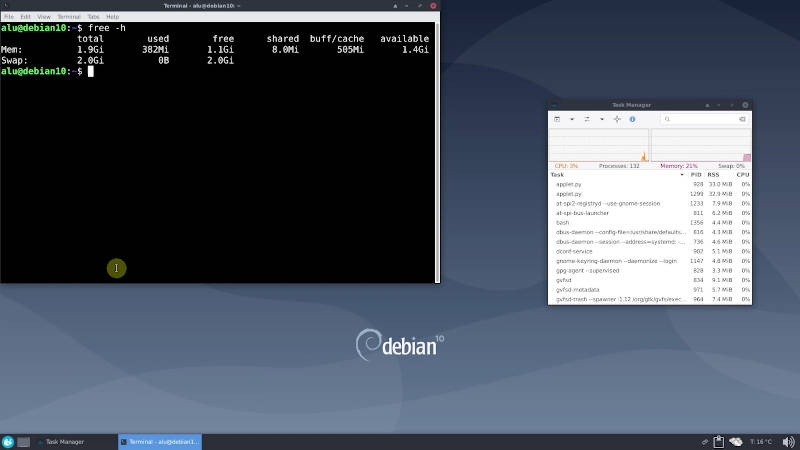Screen dimensions: 800x450
Task: Select the at-spi-bus-launcher process row
Action: tap(649, 213)
